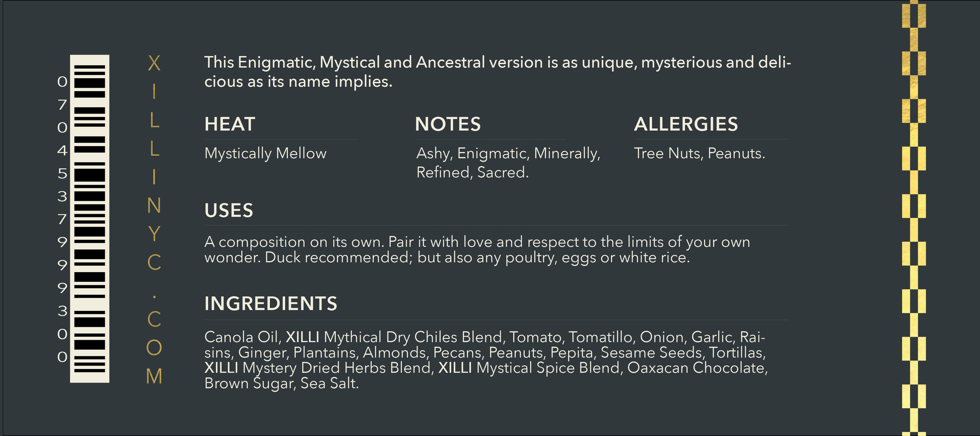Click the USES heading

click(229, 211)
